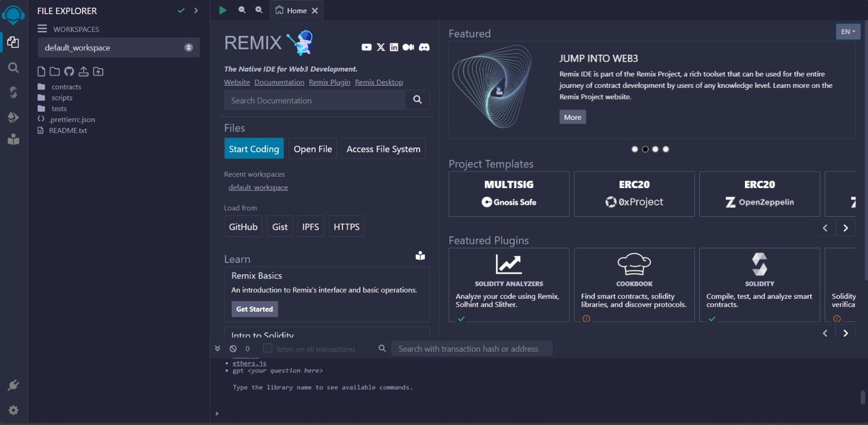Show previous featured plugins arrow

point(825,333)
